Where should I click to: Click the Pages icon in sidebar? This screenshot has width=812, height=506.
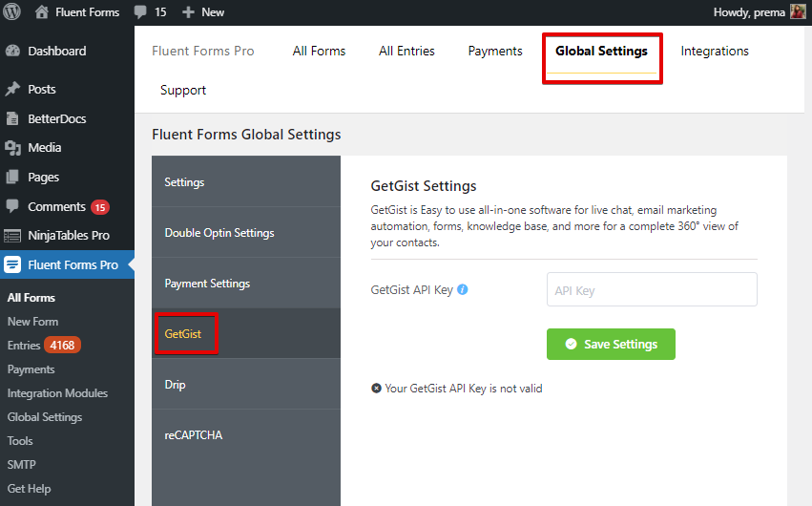(x=12, y=178)
